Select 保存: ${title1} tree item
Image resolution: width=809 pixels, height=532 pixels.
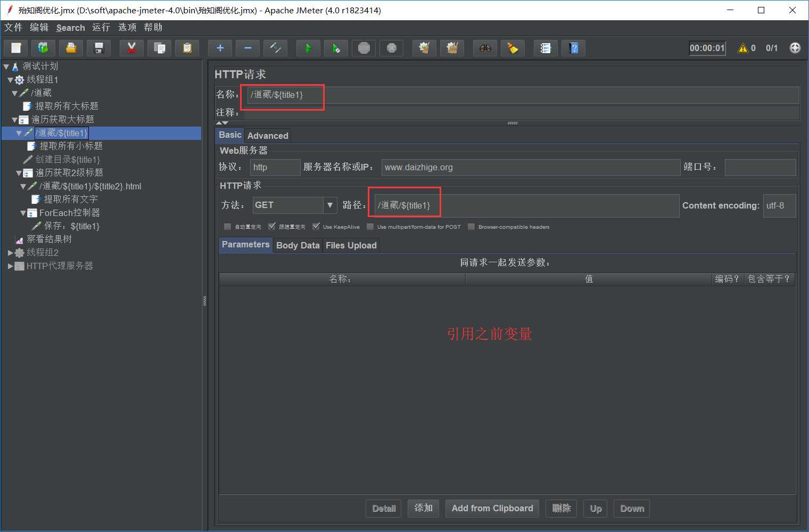point(71,226)
